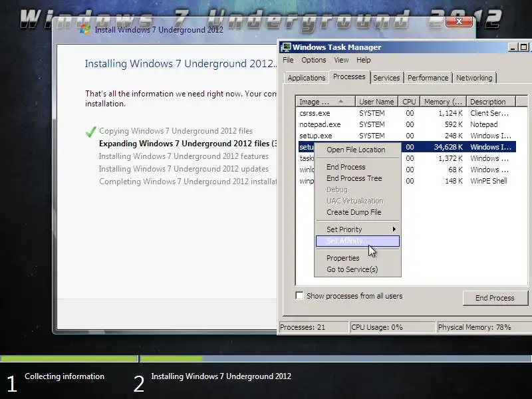Open the Set Priority submenu arrow
The width and height of the screenshot is (532, 399).
click(x=394, y=229)
